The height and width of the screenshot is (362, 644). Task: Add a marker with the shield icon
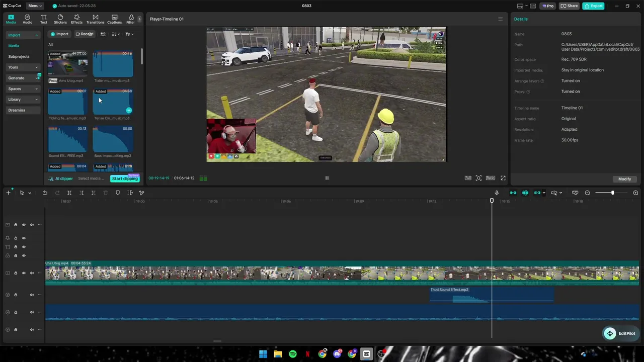pyautogui.click(x=118, y=193)
